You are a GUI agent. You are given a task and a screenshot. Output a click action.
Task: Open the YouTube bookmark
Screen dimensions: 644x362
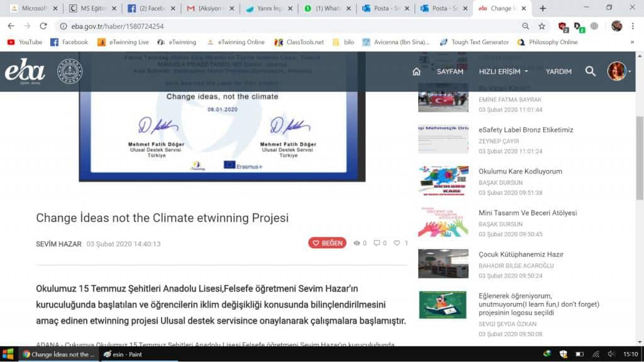pyautogui.click(x=25, y=42)
